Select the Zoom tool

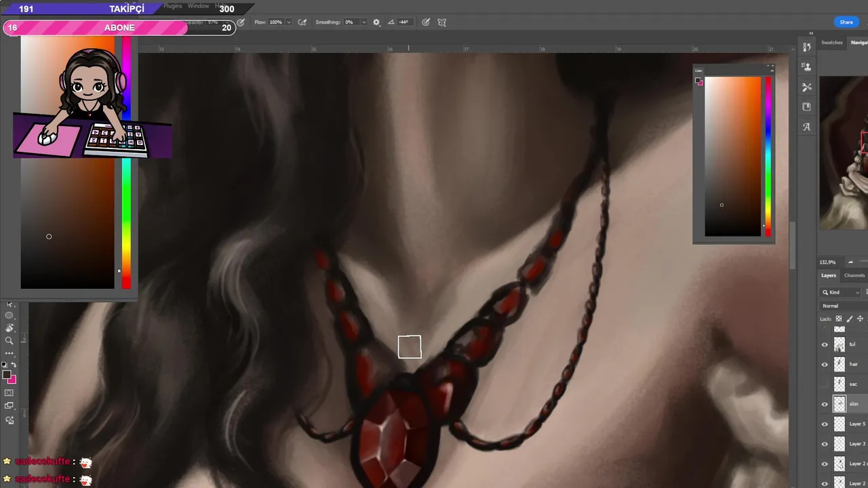click(9, 340)
